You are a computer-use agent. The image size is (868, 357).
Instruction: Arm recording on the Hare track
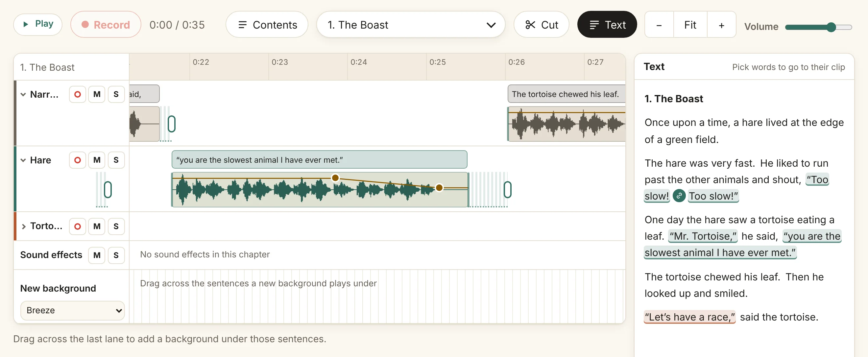coord(77,160)
